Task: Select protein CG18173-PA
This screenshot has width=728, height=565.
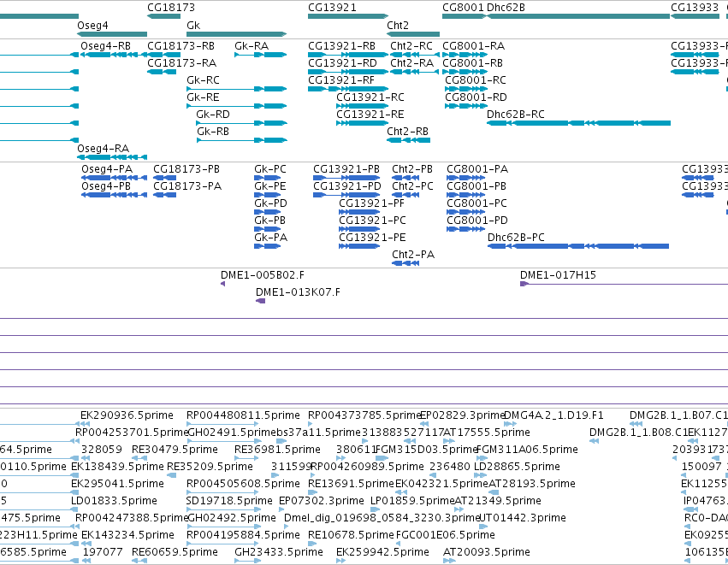Action: [x=165, y=195]
